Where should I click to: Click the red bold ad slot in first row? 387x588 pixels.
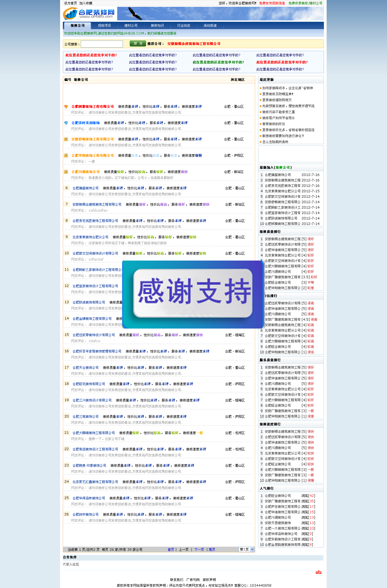point(91,55)
